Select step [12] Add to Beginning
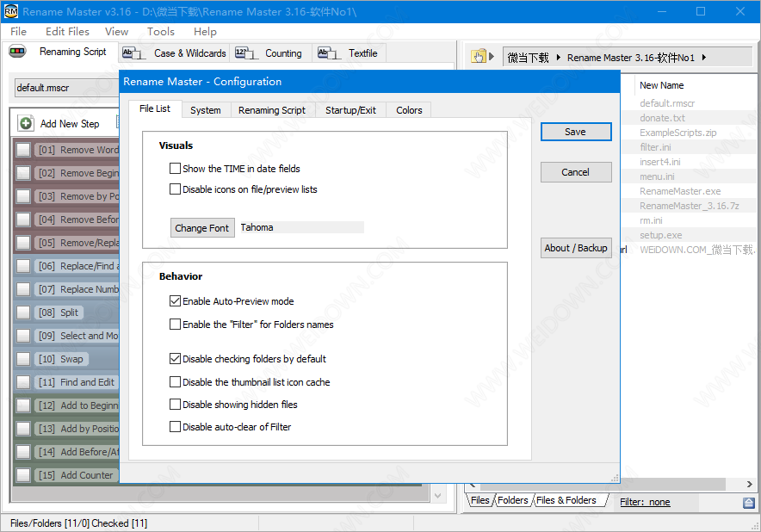Viewport: 761px width, 532px height. click(78, 405)
